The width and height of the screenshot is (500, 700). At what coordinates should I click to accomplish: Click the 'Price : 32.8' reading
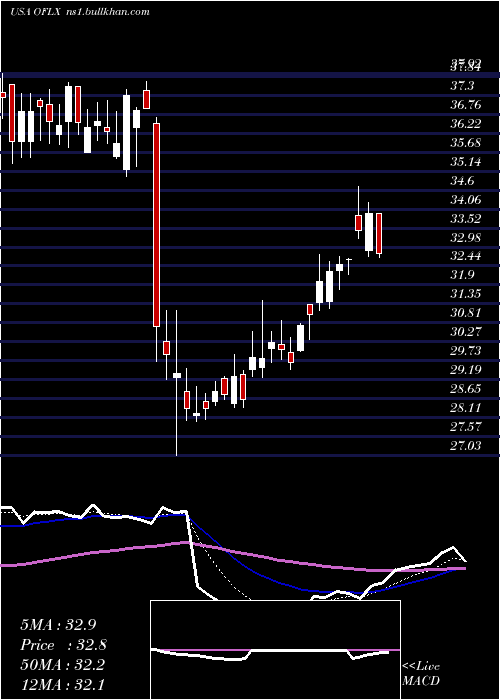click(x=64, y=645)
